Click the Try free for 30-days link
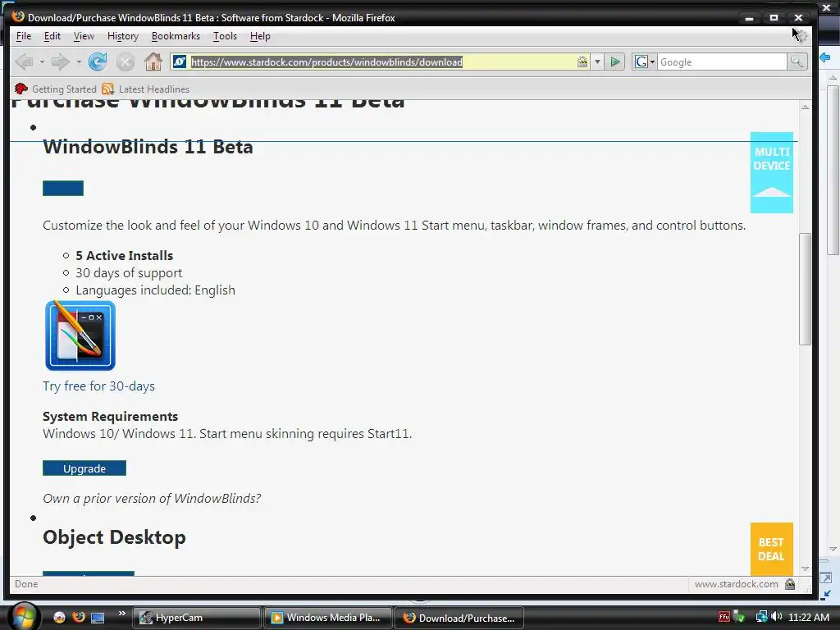Viewport: 840px width, 630px height. [98, 386]
